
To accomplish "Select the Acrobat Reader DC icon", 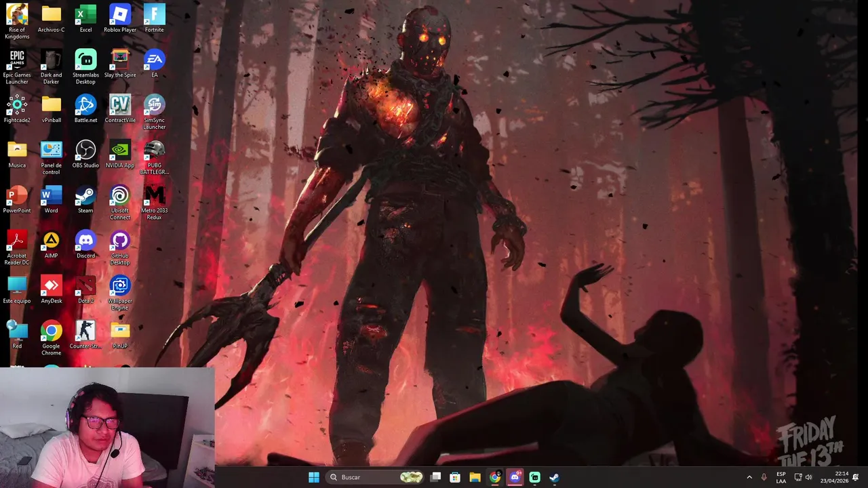I will [17, 247].
